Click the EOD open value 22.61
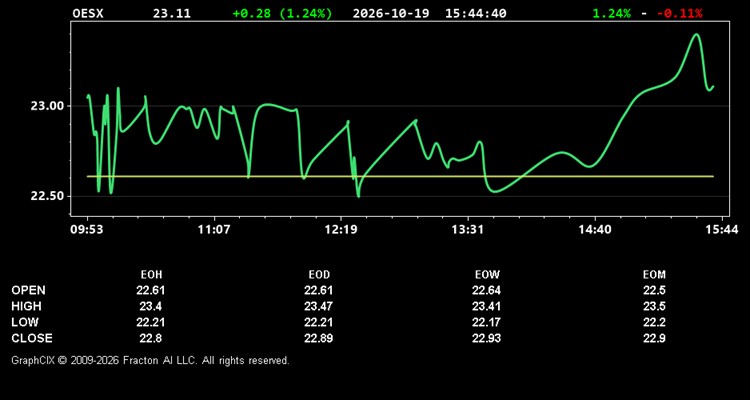Image resolution: width=750 pixels, height=400 pixels. point(319,290)
